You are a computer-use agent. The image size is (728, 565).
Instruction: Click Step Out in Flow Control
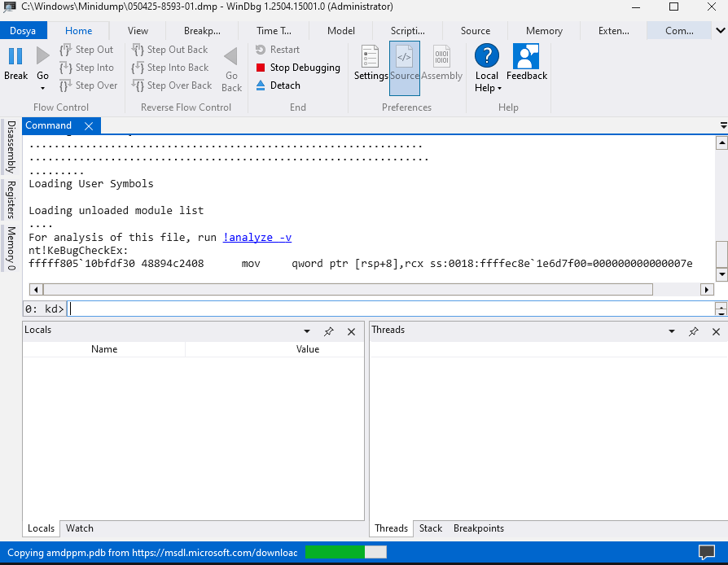pyautogui.click(x=87, y=50)
